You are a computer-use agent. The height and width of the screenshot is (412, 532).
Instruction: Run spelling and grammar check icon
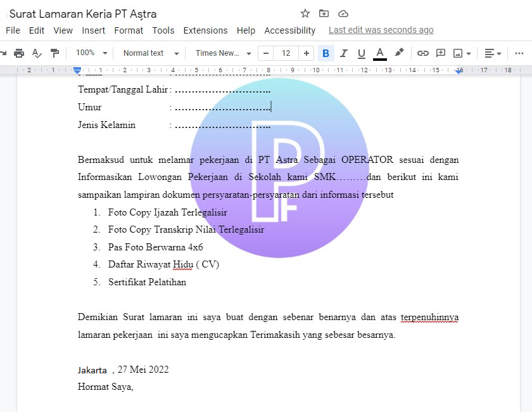pyautogui.click(x=37, y=53)
